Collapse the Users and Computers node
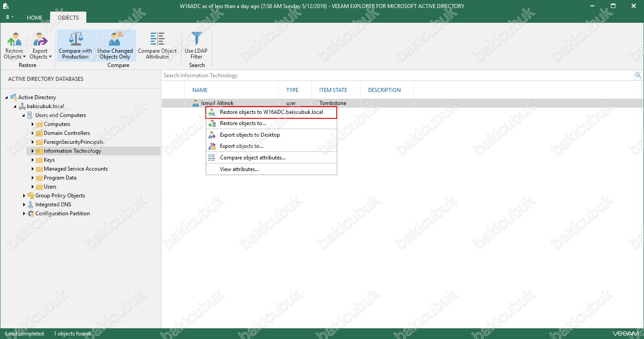Viewport: 644px width, 339px height. click(24, 115)
